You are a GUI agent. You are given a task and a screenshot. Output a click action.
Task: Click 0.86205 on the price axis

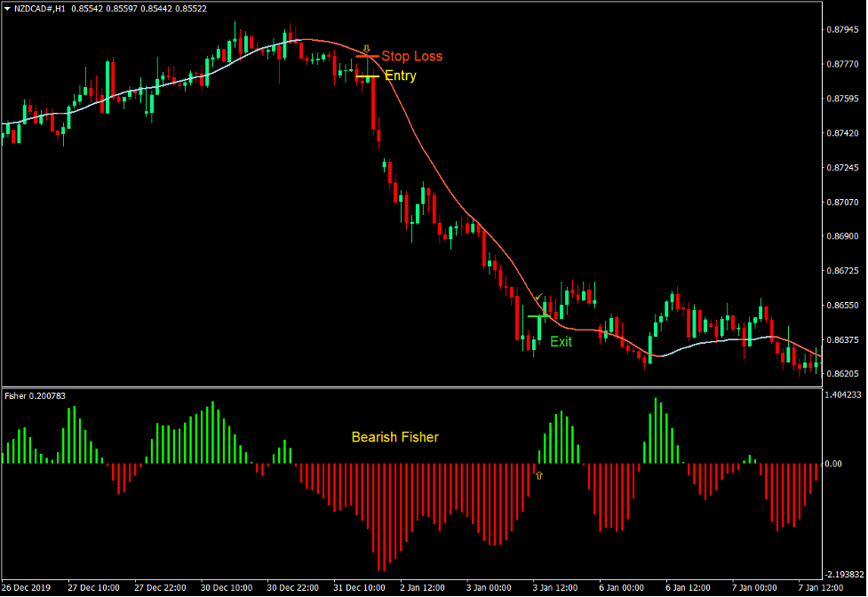click(841, 374)
